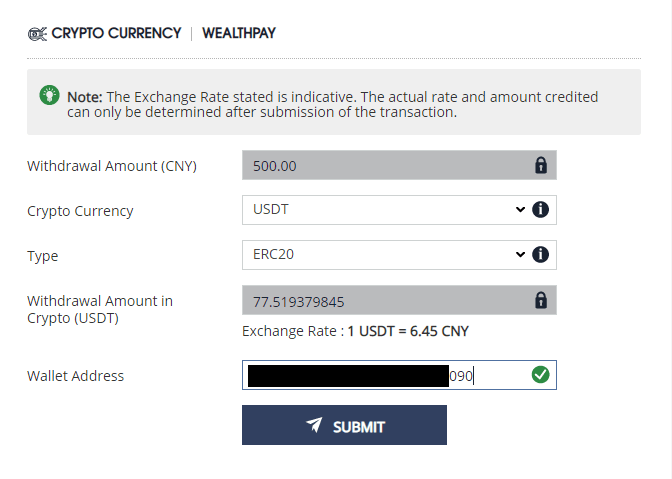Image resolution: width=672 pixels, height=479 pixels.
Task: Click the lightbulb note icon
Action: [48, 95]
